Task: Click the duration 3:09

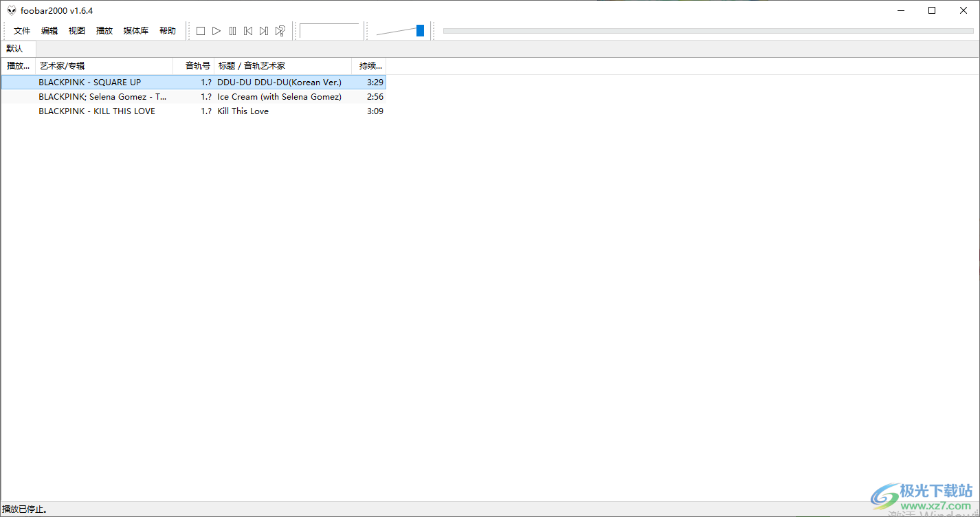Action: click(x=375, y=111)
